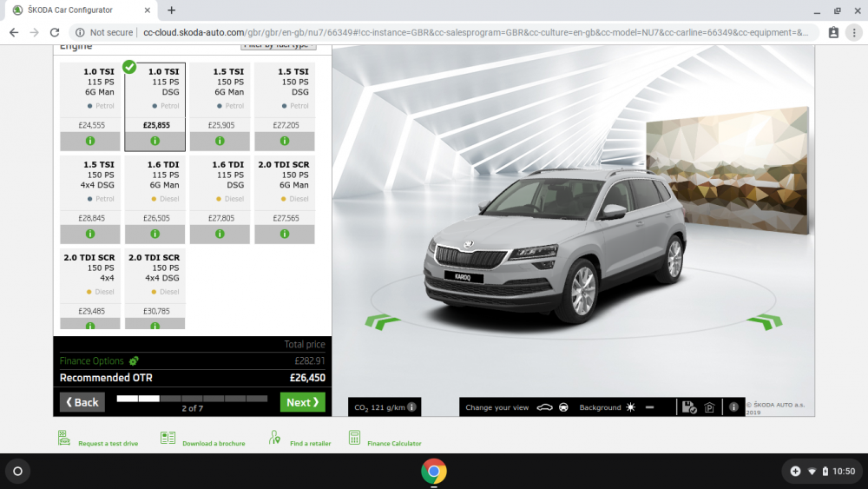Proceed with the Next button
The height and width of the screenshot is (489, 868).
click(302, 402)
